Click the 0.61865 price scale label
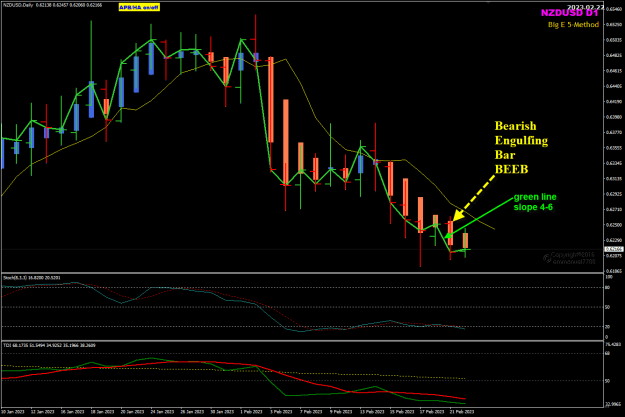Viewport: 625px width, 417px height. click(614, 271)
